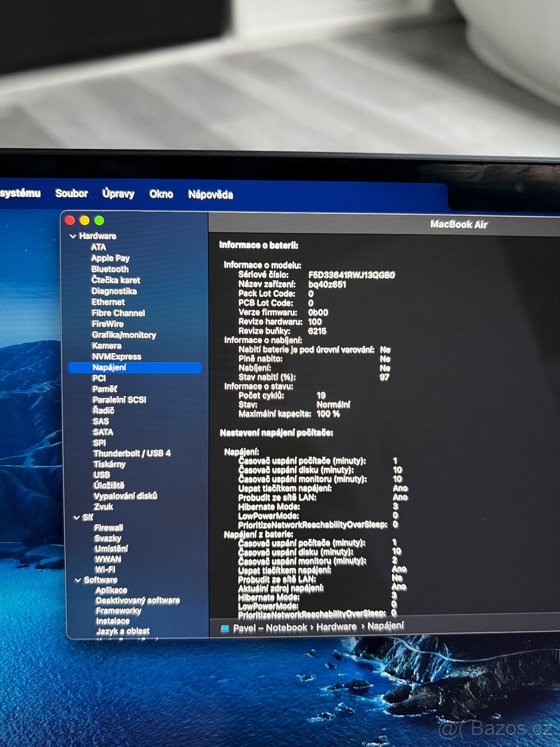560x747 pixels.
Task: Click Hardware in the path bar
Action: [x=337, y=627]
